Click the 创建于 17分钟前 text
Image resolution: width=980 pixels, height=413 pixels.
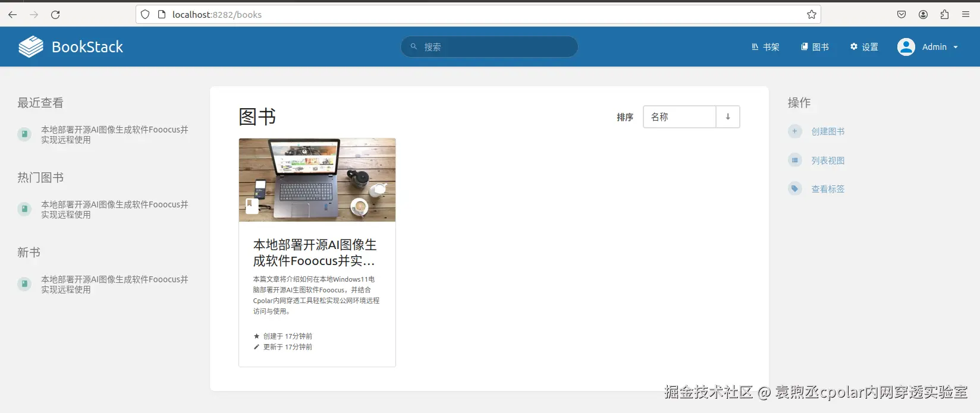coord(288,336)
